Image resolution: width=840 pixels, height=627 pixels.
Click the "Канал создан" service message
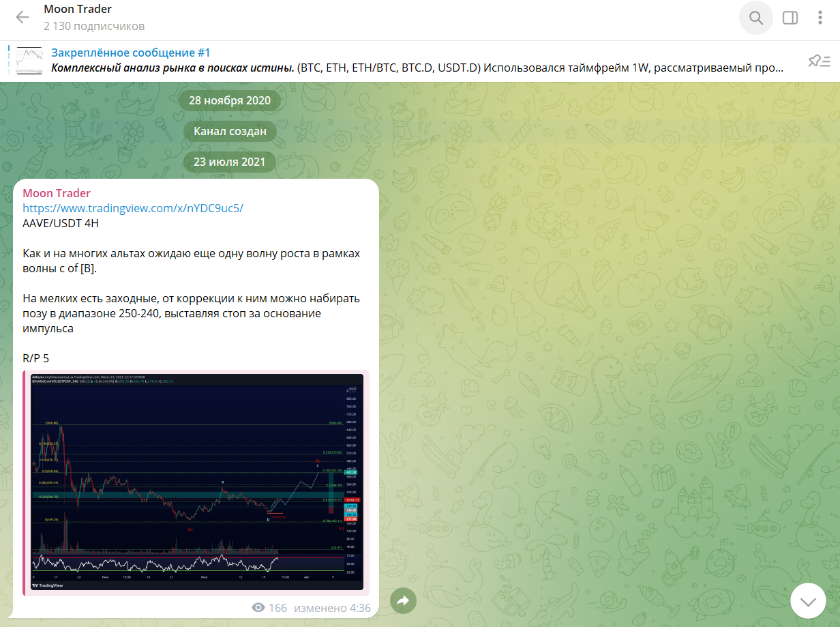point(230,131)
